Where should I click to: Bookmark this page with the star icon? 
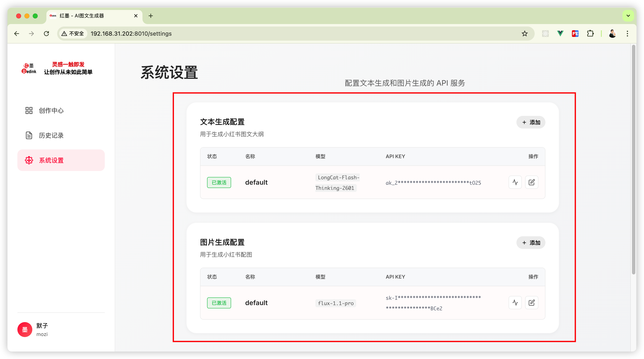(525, 34)
